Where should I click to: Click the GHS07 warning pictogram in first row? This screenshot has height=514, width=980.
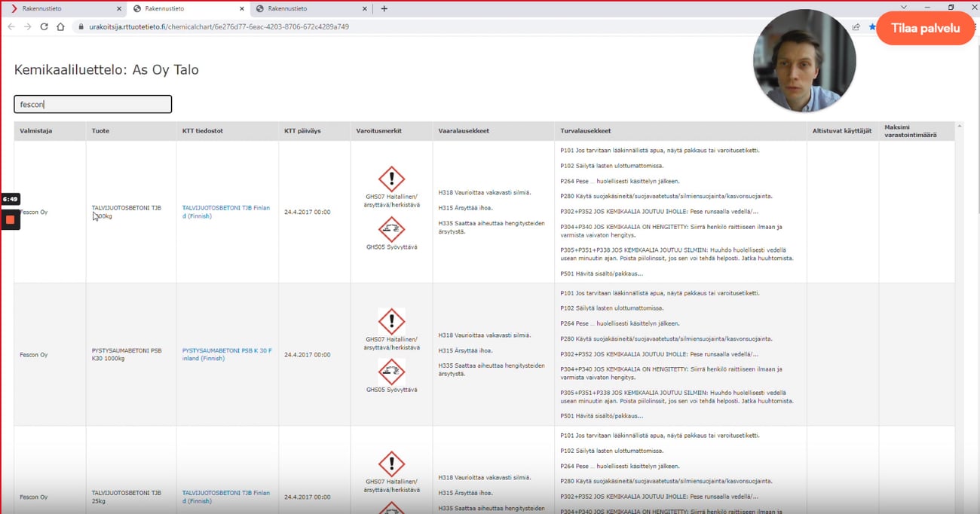(391, 179)
